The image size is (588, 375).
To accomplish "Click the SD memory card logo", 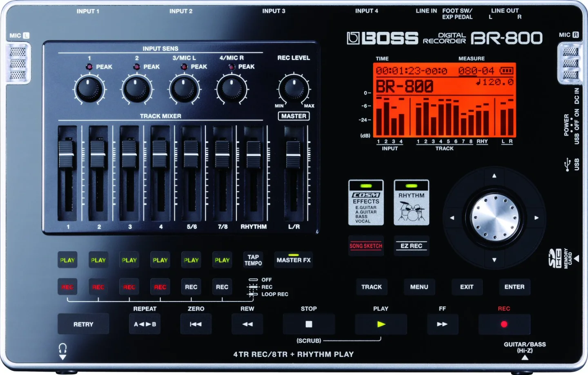I will click(555, 258).
